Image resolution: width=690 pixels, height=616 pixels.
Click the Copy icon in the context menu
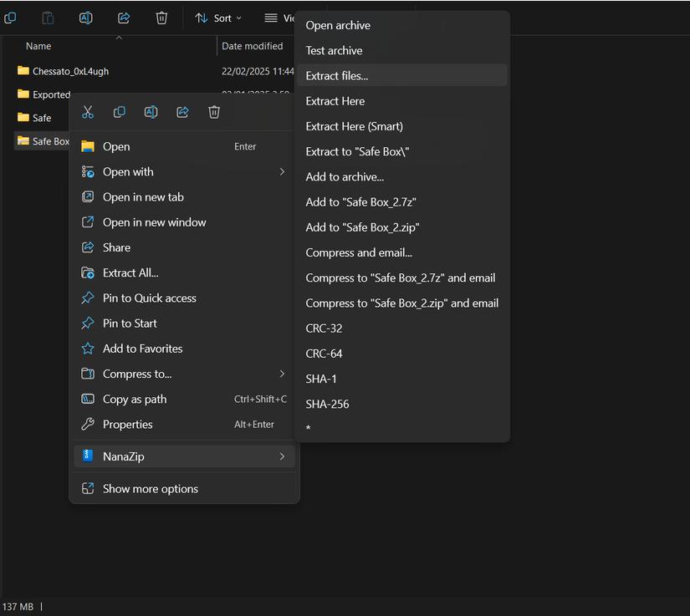tap(119, 111)
